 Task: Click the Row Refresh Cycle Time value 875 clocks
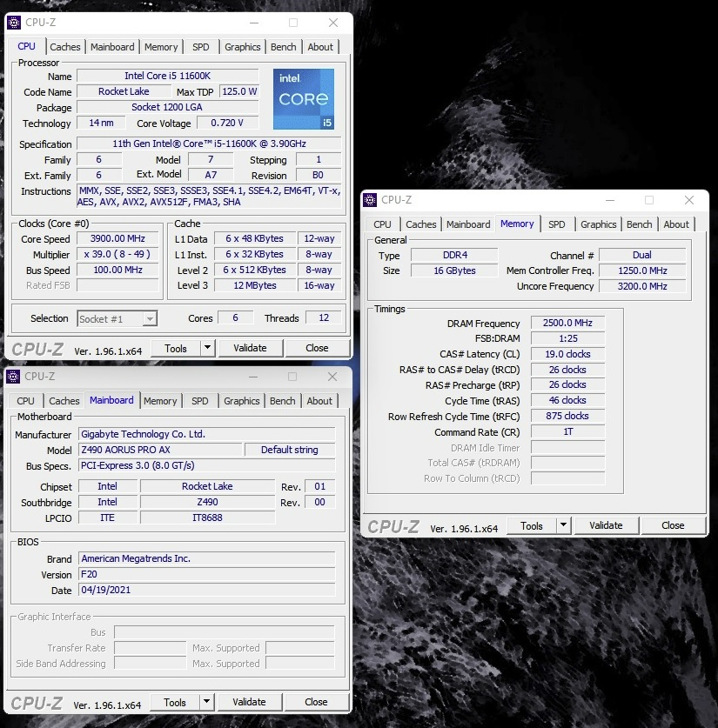(x=567, y=416)
